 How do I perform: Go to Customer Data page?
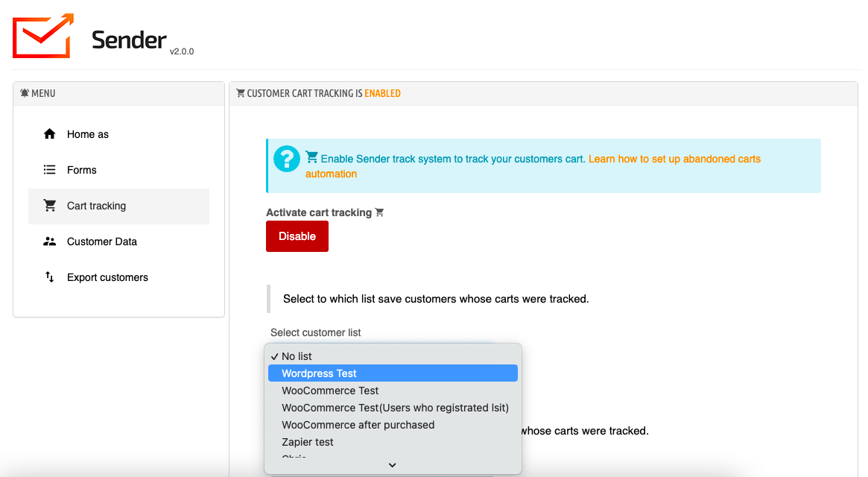(102, 241)
